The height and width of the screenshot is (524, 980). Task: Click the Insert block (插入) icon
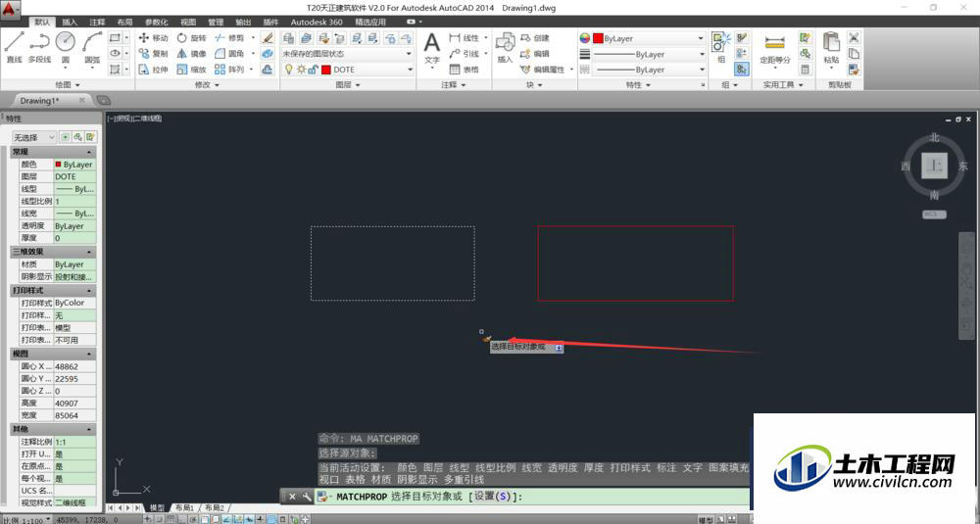click(x=505, y=48)
